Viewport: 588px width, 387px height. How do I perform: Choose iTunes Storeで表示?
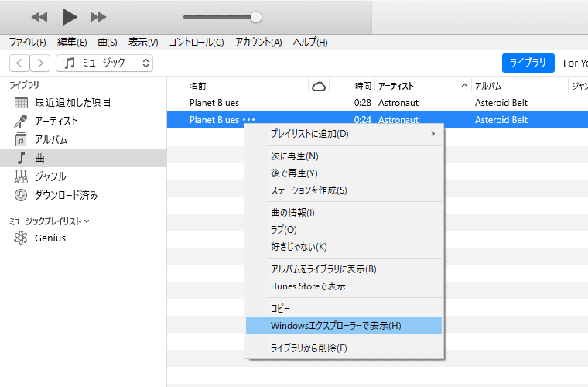pos(344,286)
